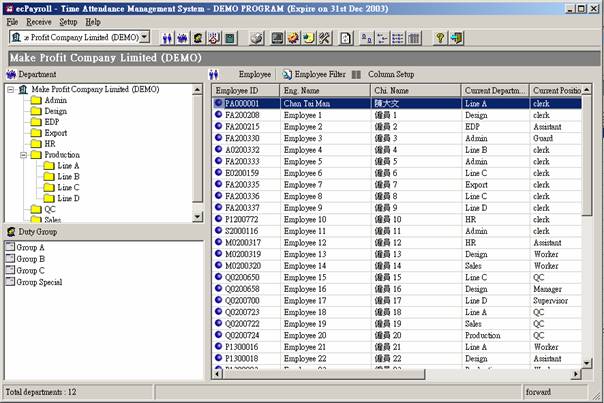This screenshot has width=604, height=403.
Task: Switch to small icons view
Action: (382, 38)
